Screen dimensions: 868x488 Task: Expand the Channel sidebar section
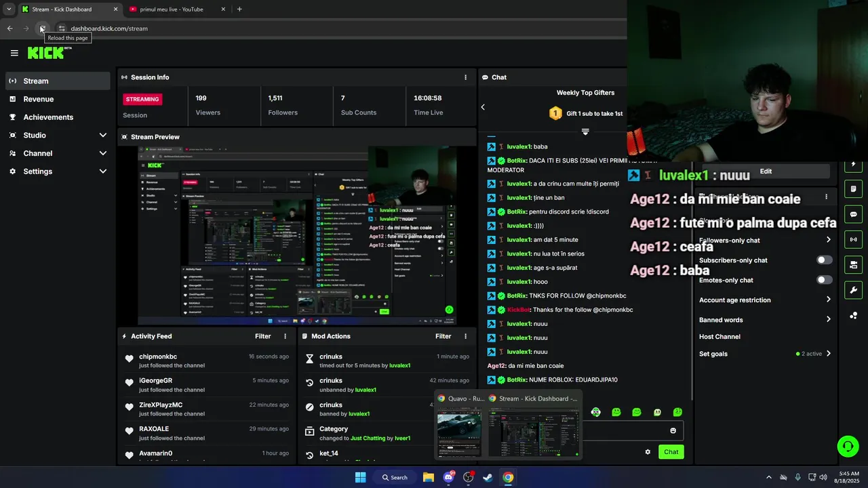click(103, 153)
